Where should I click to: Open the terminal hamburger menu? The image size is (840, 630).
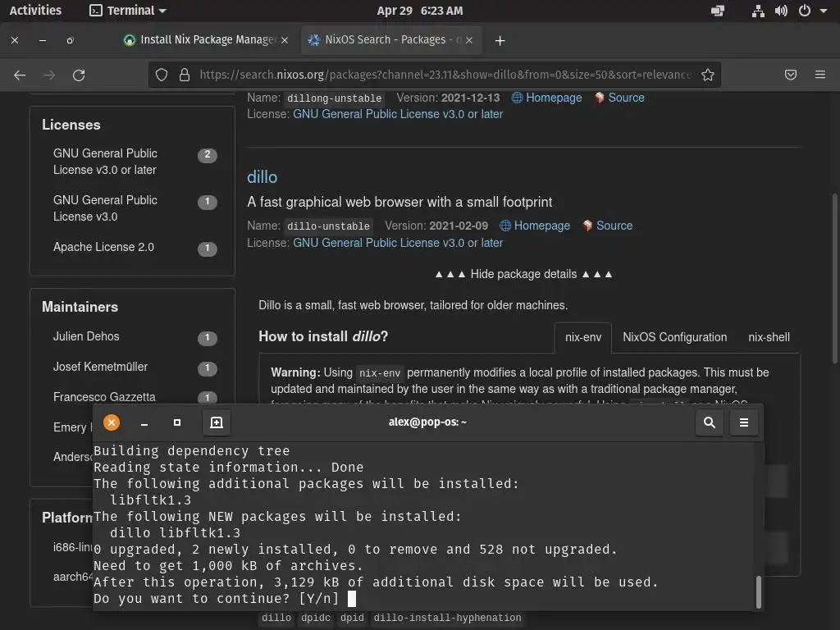click(743, 422)
